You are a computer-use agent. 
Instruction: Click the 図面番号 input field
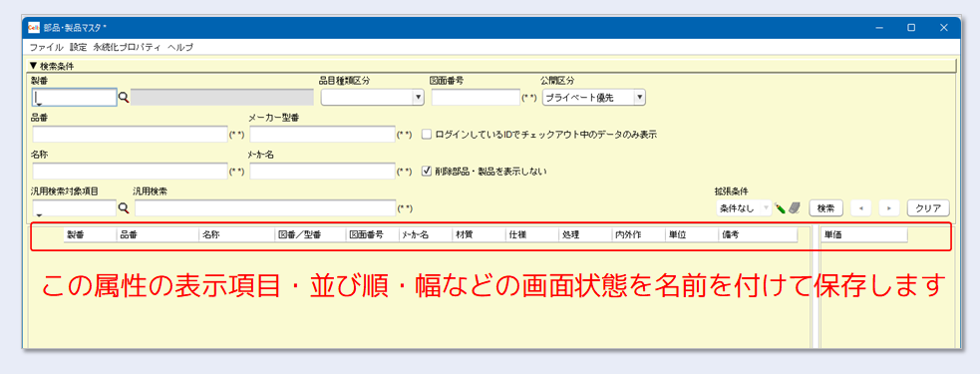(x=476, y=98)
